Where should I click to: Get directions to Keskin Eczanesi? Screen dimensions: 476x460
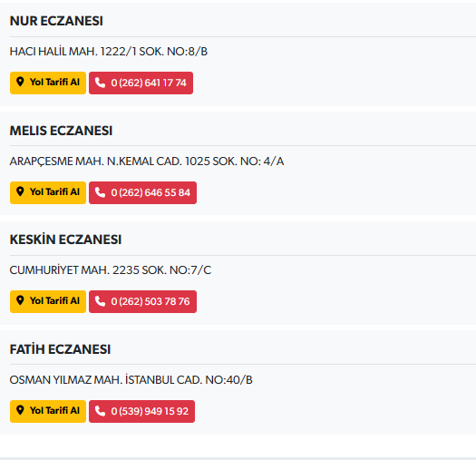point(48,301)
